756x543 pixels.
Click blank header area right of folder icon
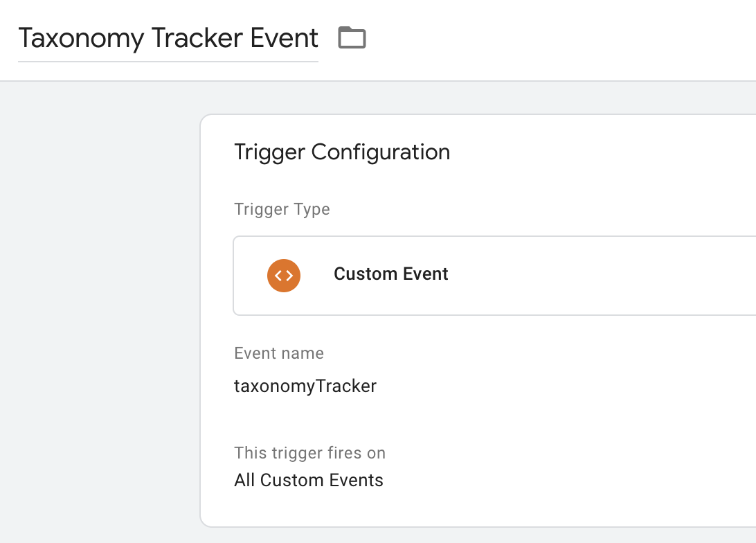554,38
